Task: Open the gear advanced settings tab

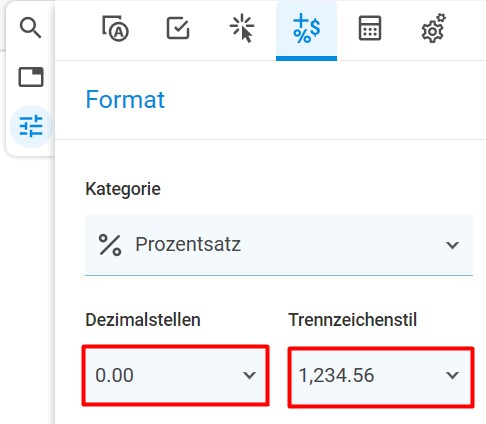Action: [433, 28]
